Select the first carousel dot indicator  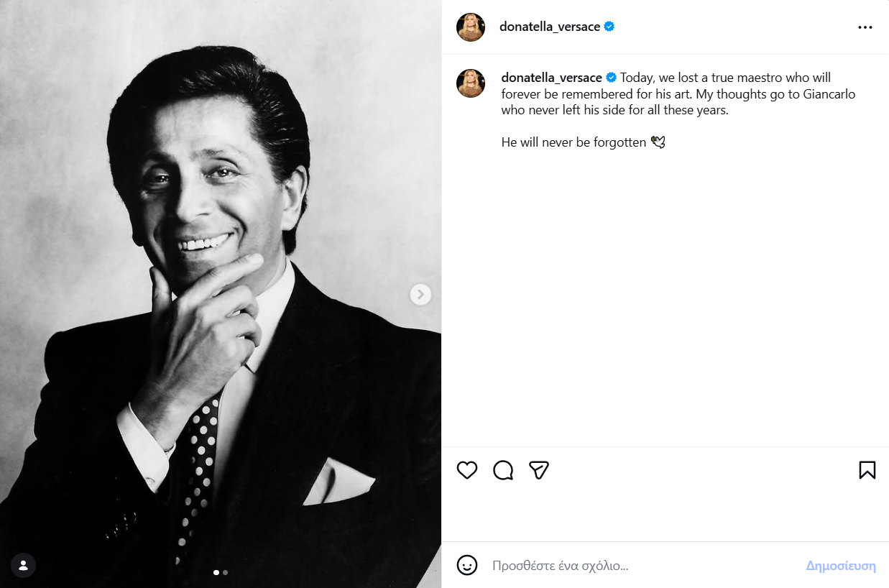point(216,573)
